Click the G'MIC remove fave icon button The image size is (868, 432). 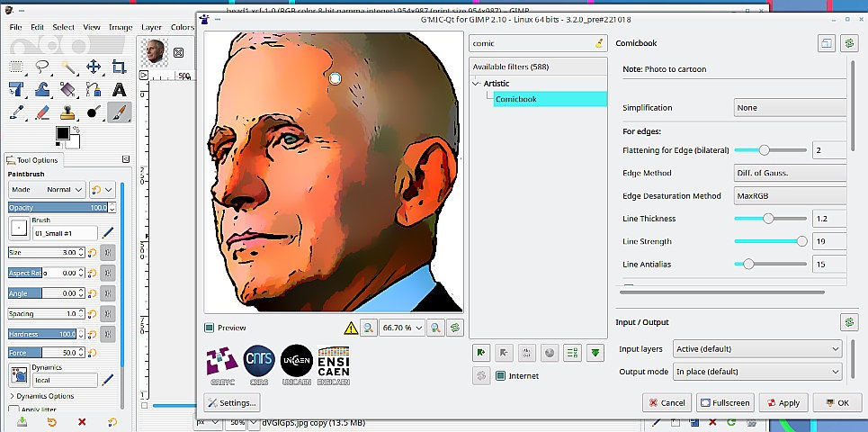(x=504, y=352)
